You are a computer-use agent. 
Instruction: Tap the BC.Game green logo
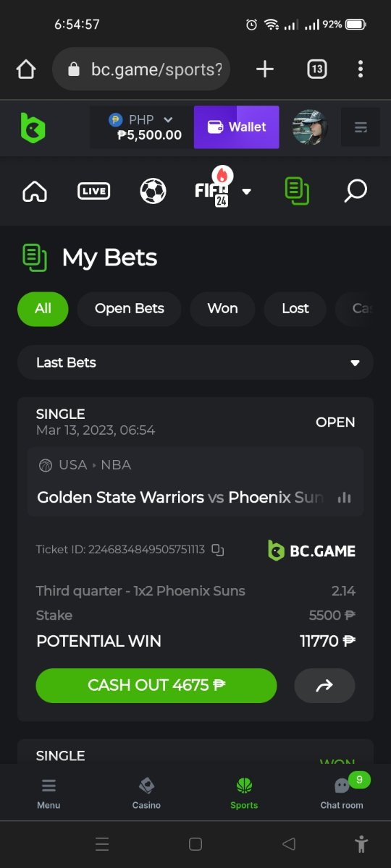33,127
